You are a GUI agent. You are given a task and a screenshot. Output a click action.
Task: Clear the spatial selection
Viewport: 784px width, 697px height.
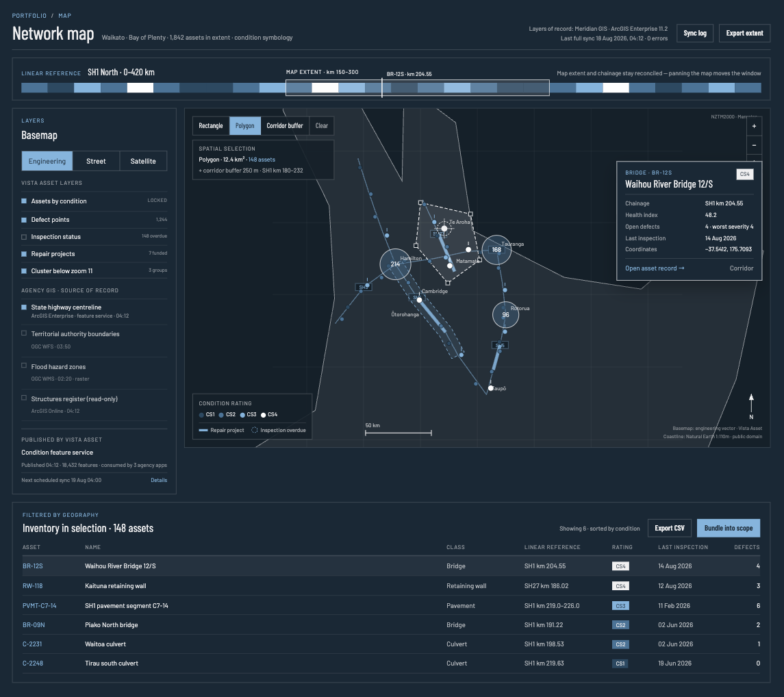(x=322, y=125)
